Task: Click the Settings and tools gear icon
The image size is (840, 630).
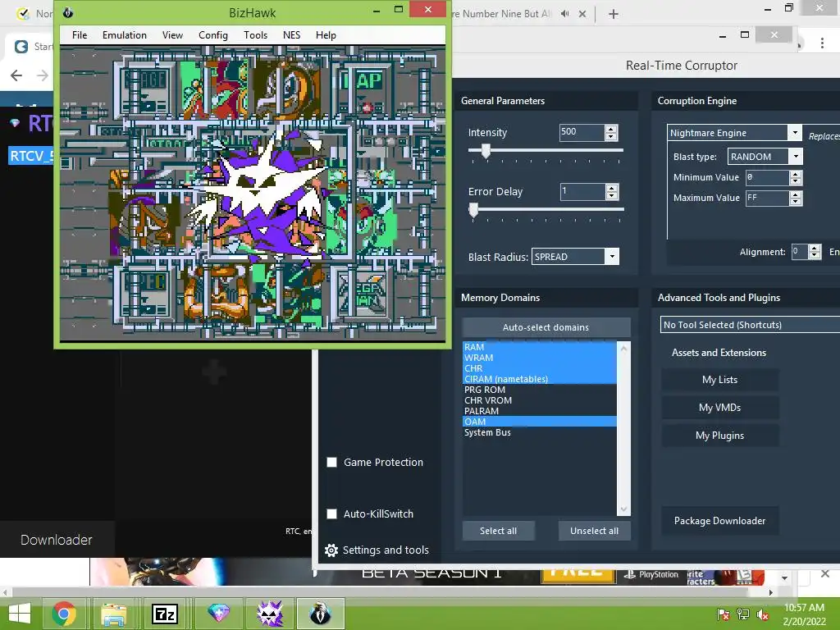Action: [x=331, y=550]
